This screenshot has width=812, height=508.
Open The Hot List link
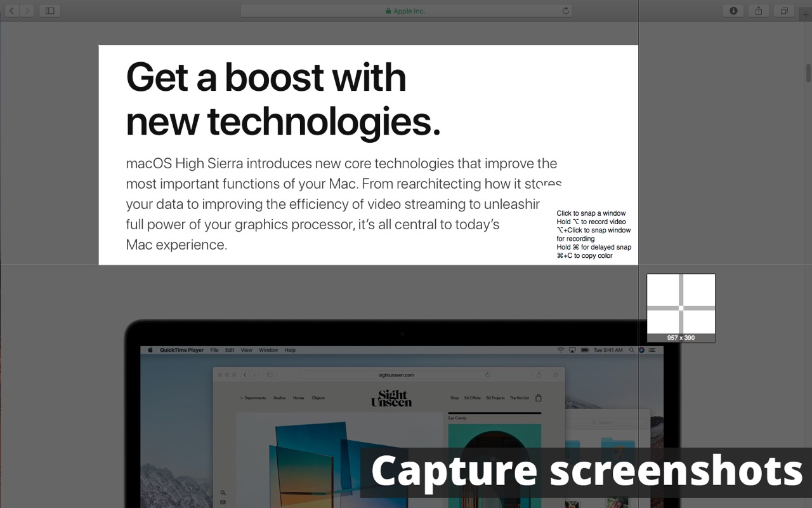pos(519,398)
